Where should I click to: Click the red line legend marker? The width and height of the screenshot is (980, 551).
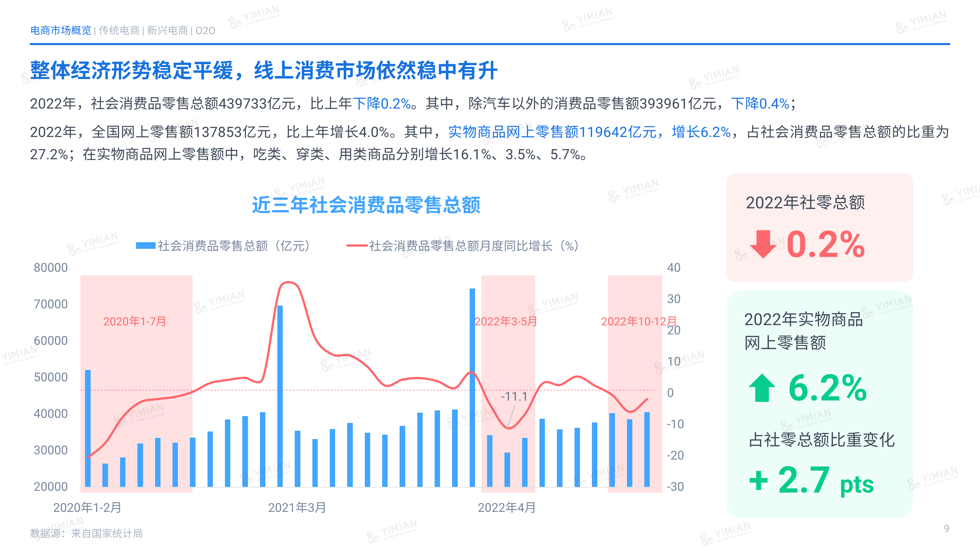pos(356,246)
